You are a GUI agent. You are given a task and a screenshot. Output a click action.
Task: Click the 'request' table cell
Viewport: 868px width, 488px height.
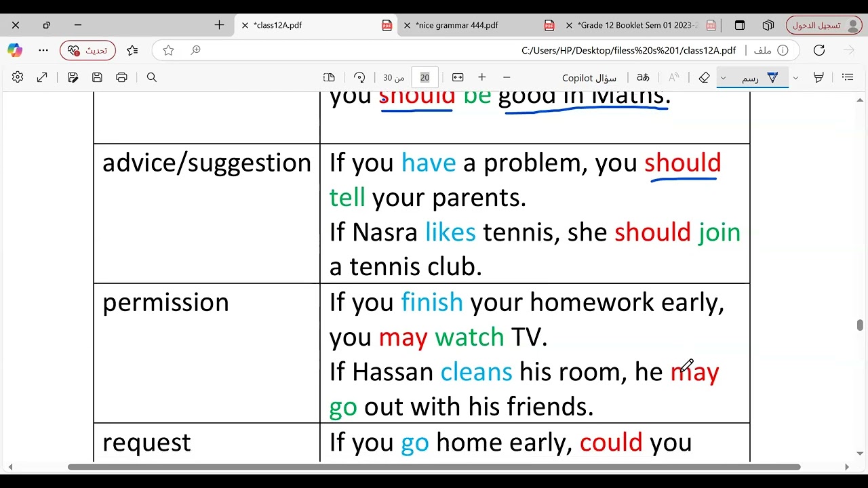(207, 443)
